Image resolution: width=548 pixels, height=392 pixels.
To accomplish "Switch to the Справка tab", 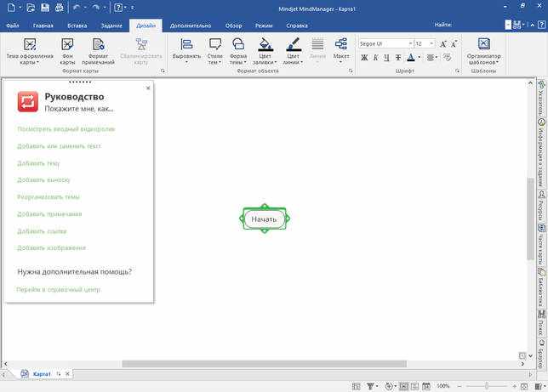I will click(x=297, y=26).
